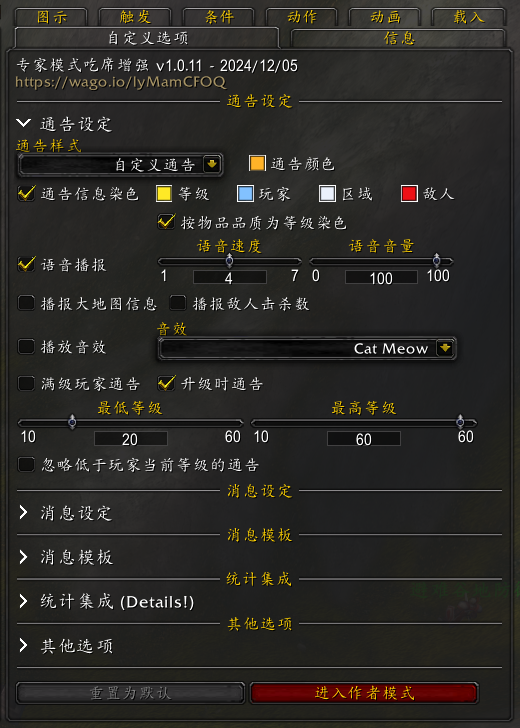Click the 语音速度 slider handle

click(x=229, y=261)
